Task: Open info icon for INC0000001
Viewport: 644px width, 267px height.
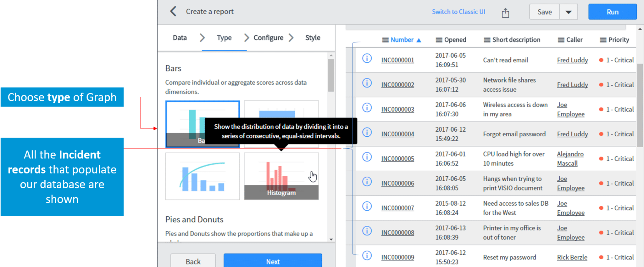Action: point(367,58)
